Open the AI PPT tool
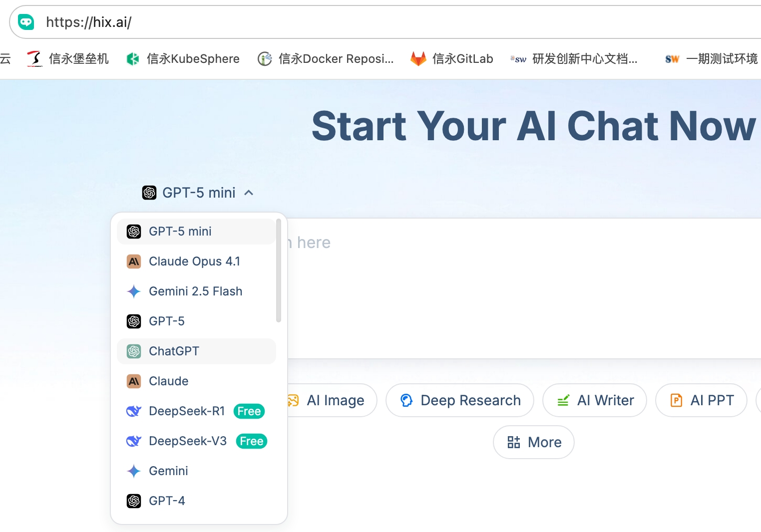The image size is (761, 532). coord(701,400)
